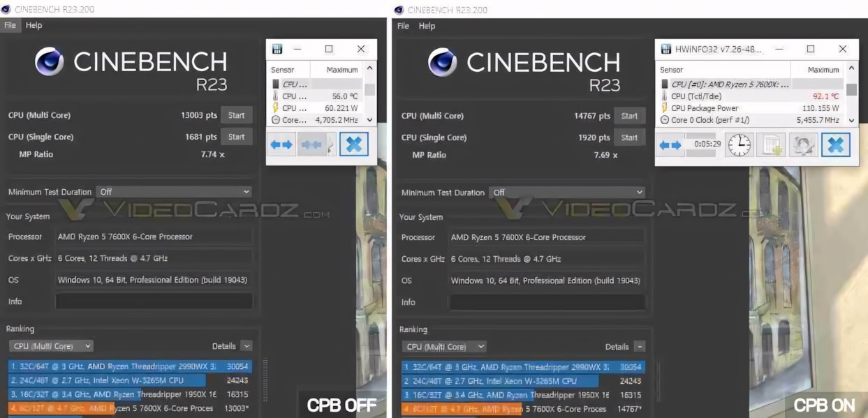The width and height of the screenshot is (868, 418).
Task: Open Help menu in the 14767 pts Cinebench window
Action: 427,26
